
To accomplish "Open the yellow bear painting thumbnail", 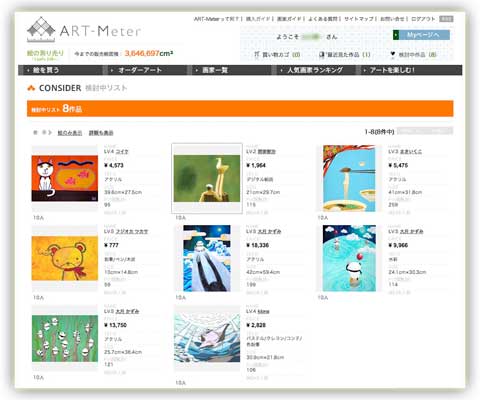I will (65, 258).
